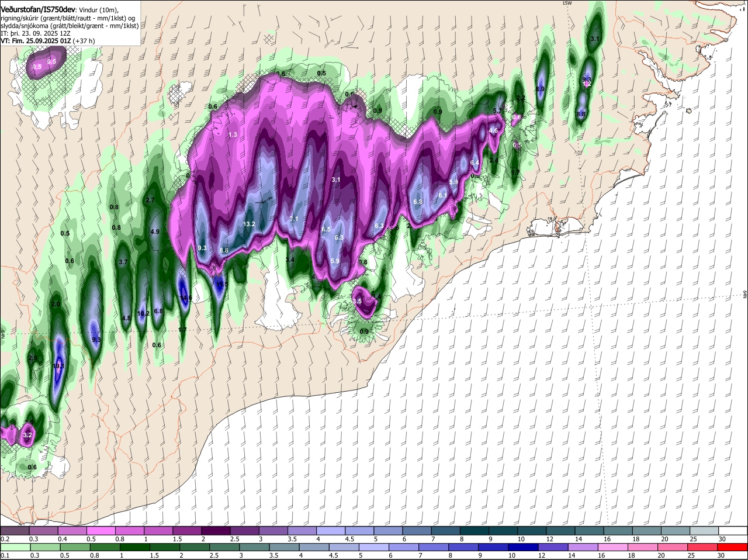Viewport: 748px width, 560px height.
Task: Pick the white 30 swatch in snow legend
Action: coord(733,530)
